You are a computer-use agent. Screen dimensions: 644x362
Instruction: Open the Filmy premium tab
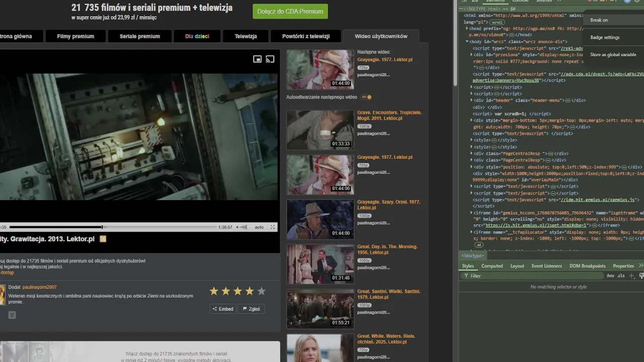(75, 36)
